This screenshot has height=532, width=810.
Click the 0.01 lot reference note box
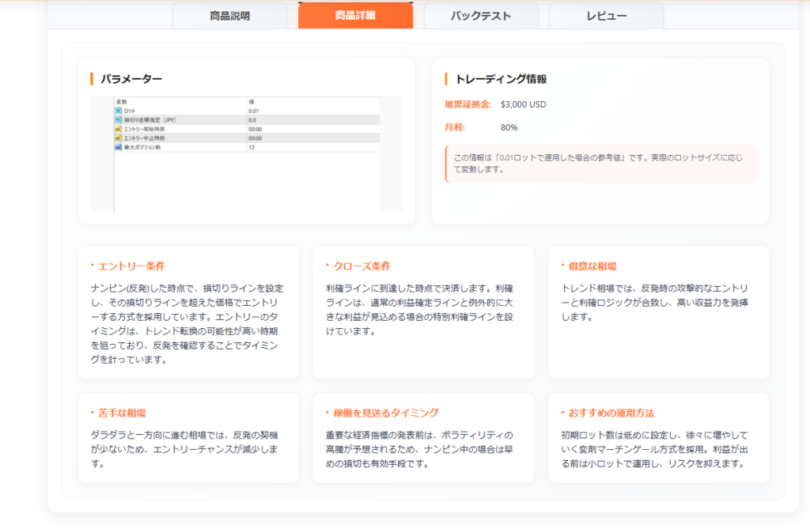tap(601, 163)
